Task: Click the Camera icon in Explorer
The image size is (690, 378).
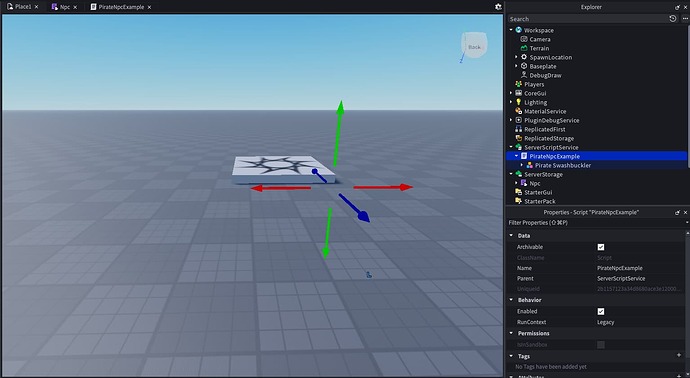Action: [524, 39]
